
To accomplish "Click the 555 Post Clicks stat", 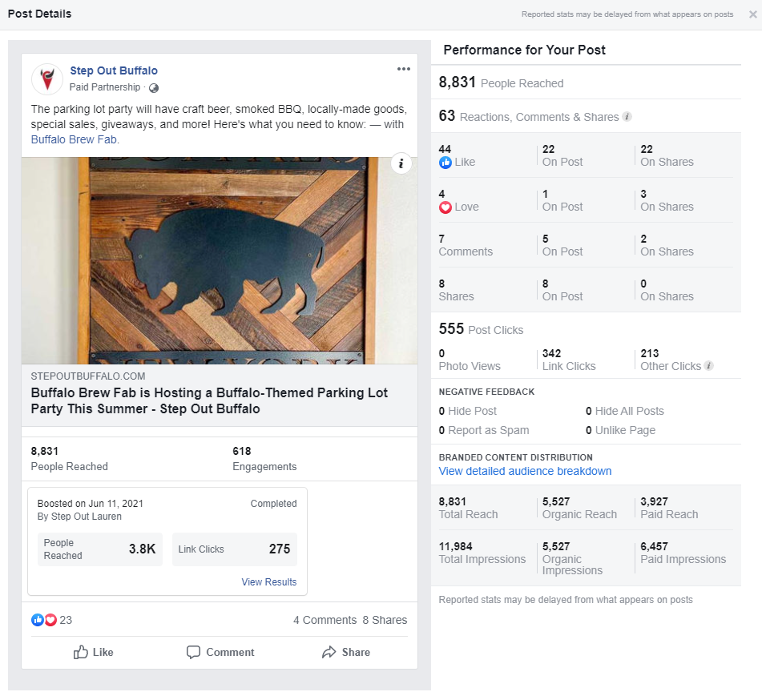I will pos(481,329).
